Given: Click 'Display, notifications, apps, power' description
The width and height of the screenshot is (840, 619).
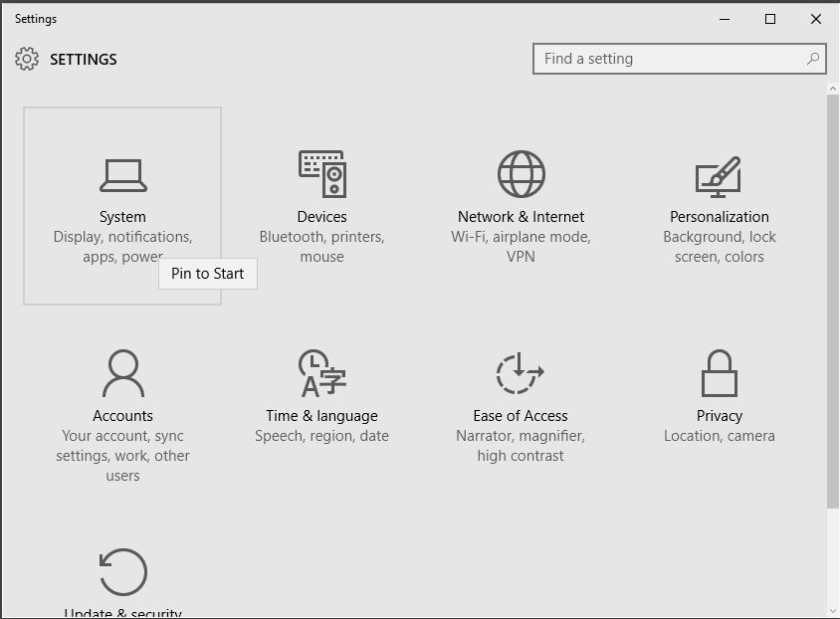Looking at the screenshot, I should click(122, 247).
